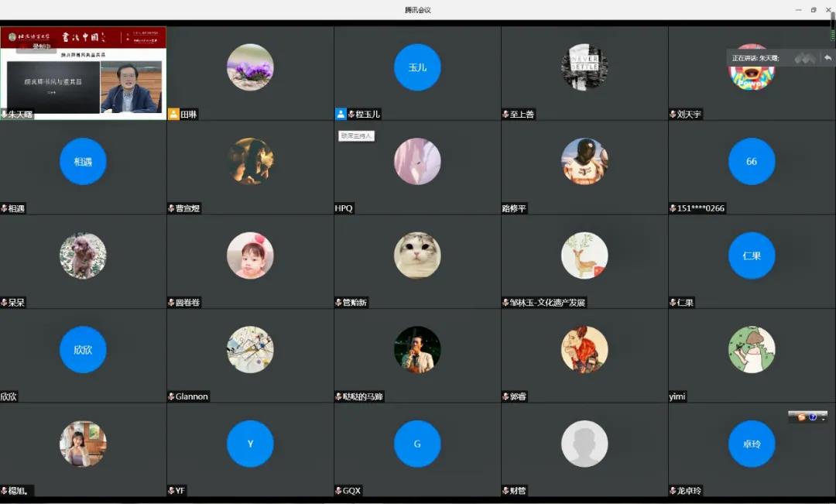Click the muted mic icon next to 刘天宇
Screen dimensions: 836x504
pos(673,115)
